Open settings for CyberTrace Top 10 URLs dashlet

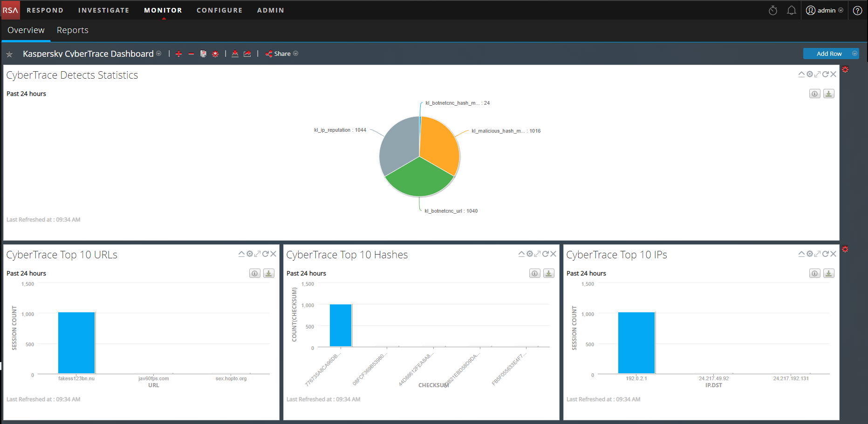(x=249, y=254)
